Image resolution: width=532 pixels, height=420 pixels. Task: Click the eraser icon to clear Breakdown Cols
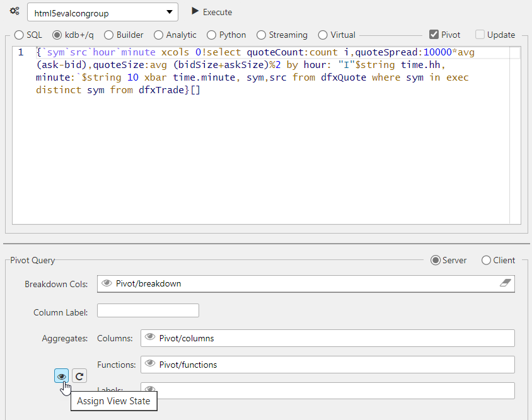point(504,283)
